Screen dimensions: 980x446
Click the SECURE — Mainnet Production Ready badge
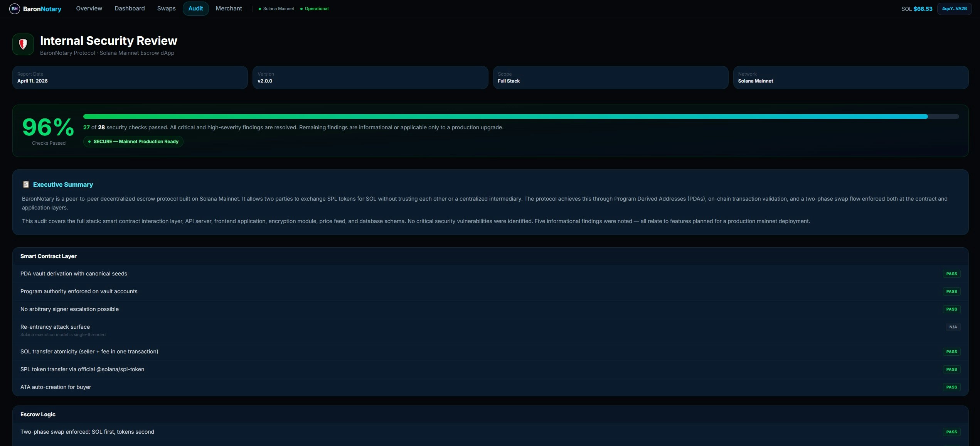(133, 142)
